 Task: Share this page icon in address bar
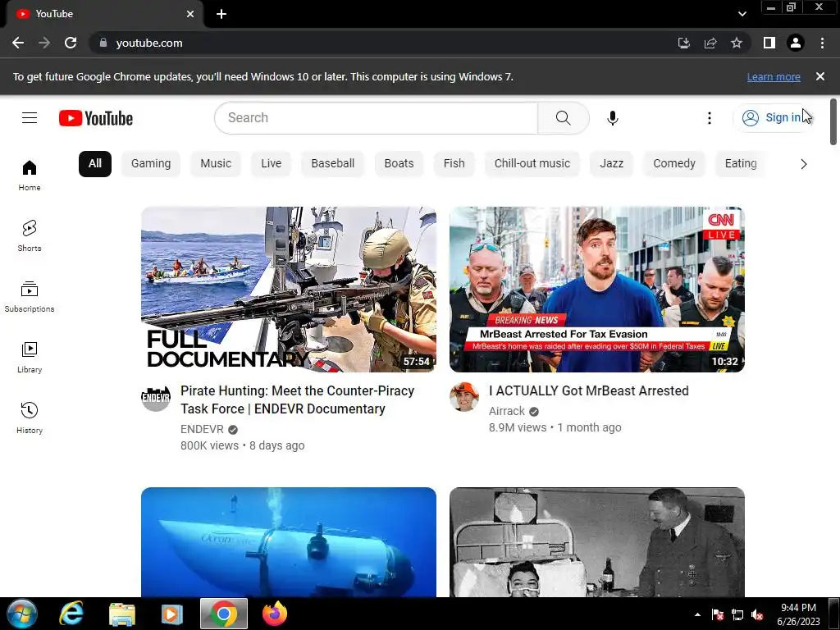coord(710,43)
